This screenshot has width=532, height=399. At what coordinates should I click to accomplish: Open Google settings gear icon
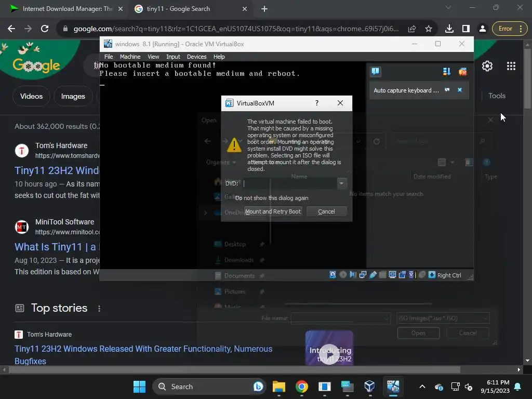point(487,66)
